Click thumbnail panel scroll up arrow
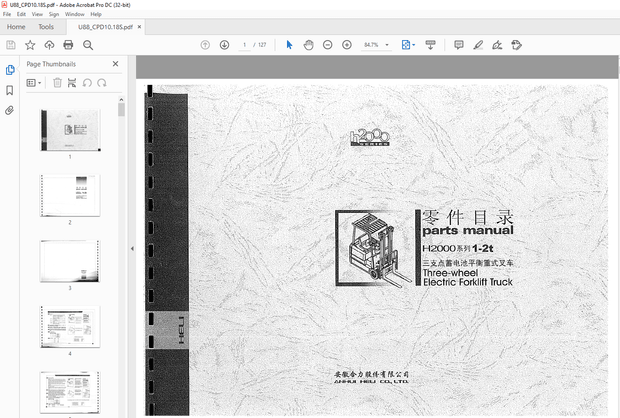This screenshot has height=418, width=620. (121, 100)
